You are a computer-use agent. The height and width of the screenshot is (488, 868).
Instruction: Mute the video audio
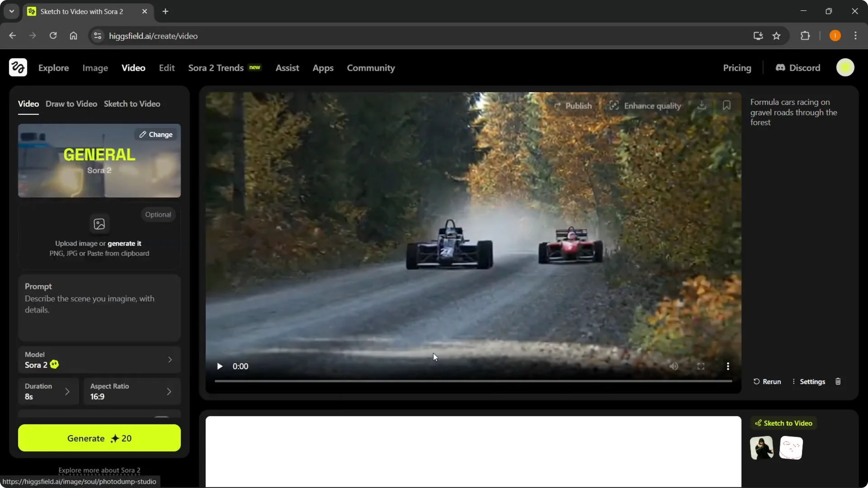click(674, 366)
